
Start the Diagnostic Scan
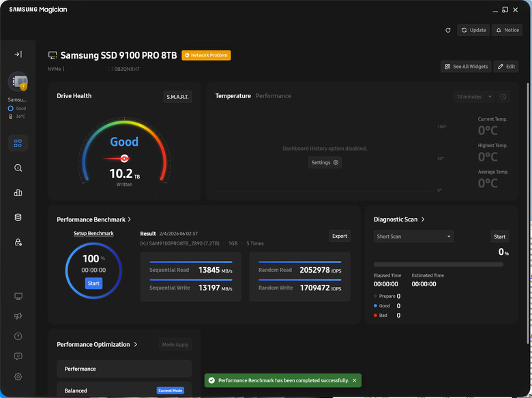point(499,236)
